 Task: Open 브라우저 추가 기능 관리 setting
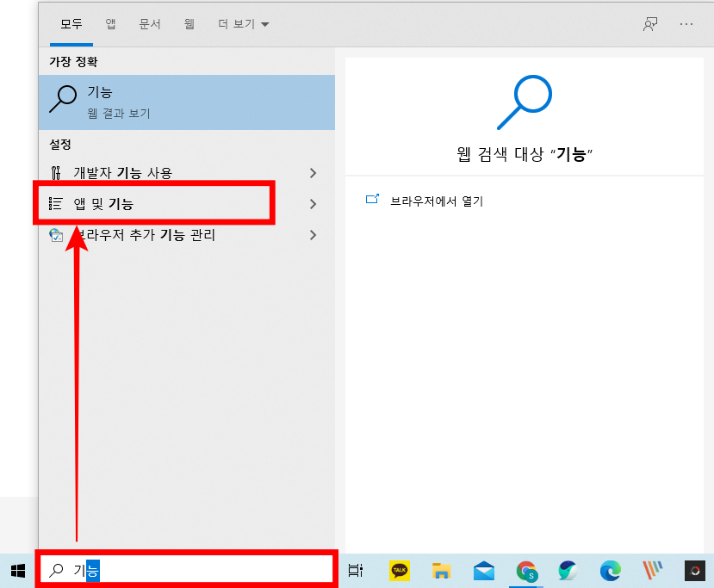pyautogui.click(x=187, y=235)
